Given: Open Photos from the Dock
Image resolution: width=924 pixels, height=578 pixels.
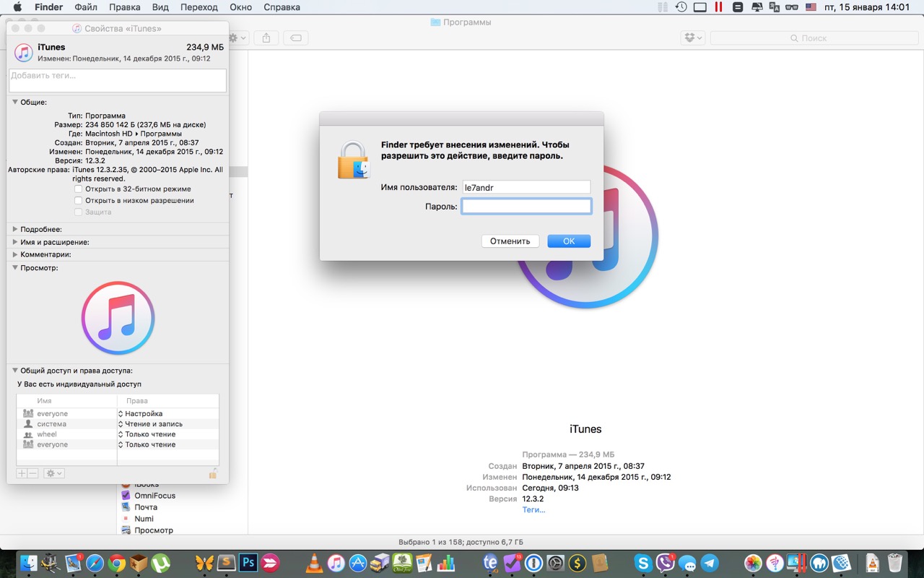Looking at the screenshot, I should tap(753, 563).
